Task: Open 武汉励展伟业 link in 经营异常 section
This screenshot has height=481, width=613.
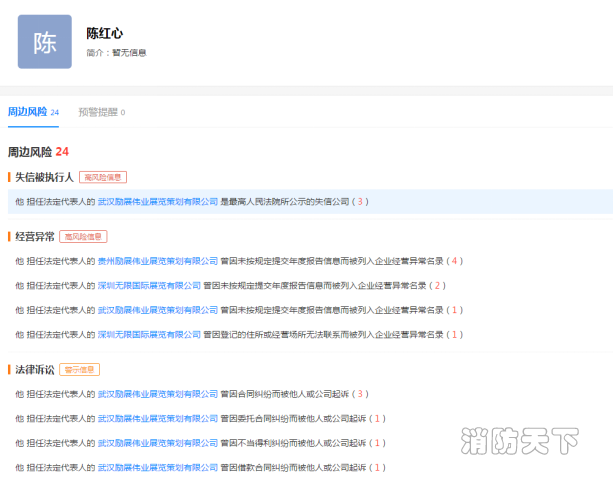Action: point(157,310)
